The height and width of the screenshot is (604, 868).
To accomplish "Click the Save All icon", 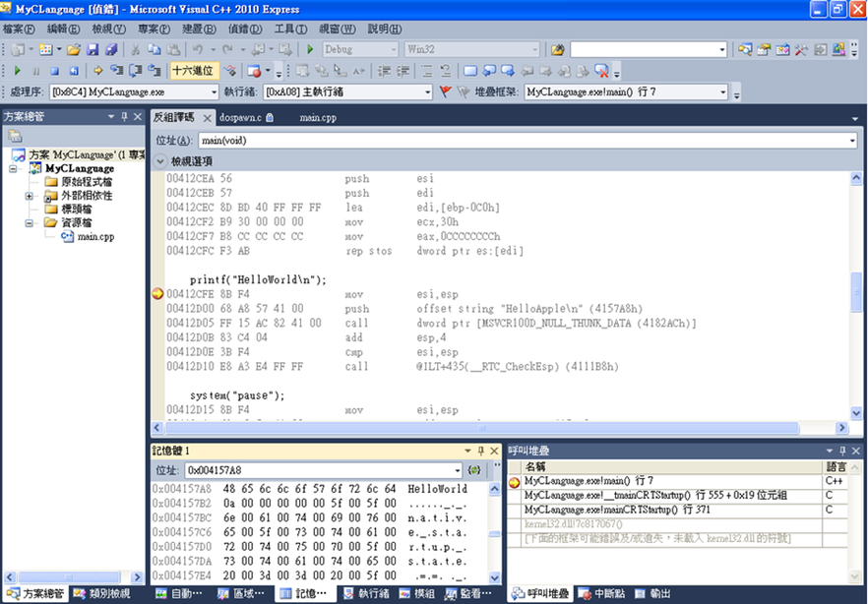I will [x=111, y=50].
